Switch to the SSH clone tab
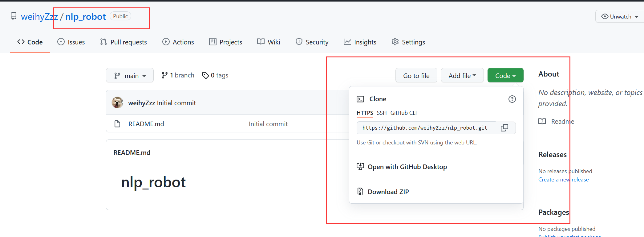 tap(382, 113)
